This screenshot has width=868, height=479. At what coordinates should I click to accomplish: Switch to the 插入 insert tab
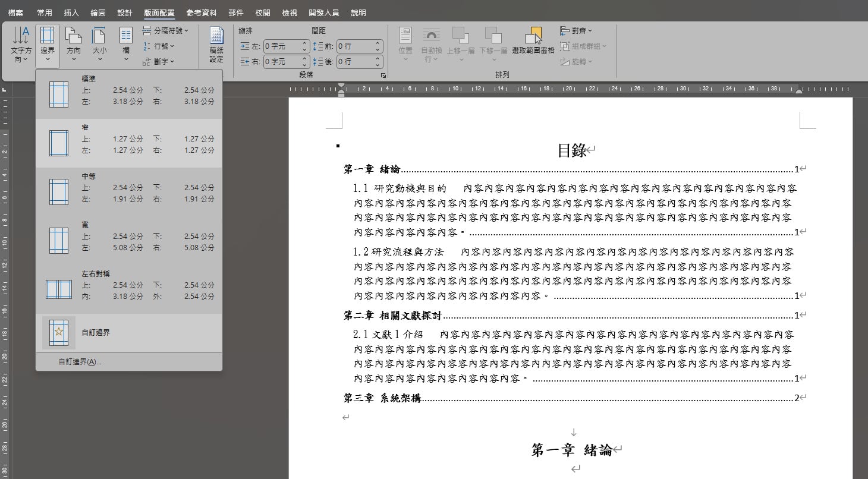(71, 12)
